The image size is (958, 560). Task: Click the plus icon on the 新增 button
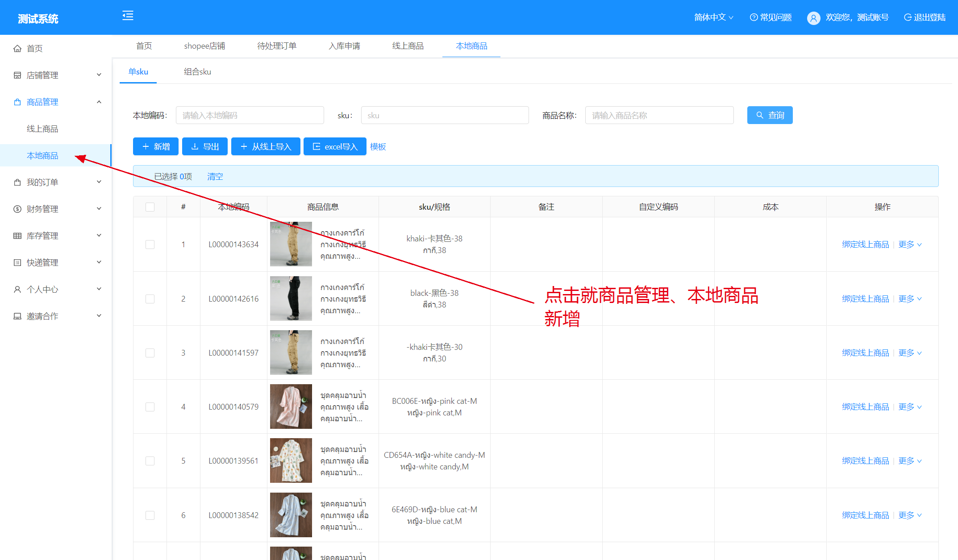point(146,146)
